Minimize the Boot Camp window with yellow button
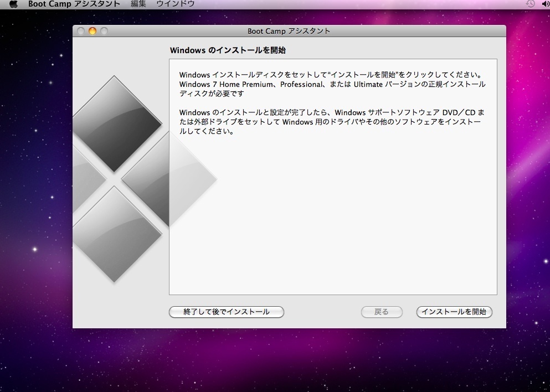Viewport: 550px width, 392px height. (x=92, y=31)
